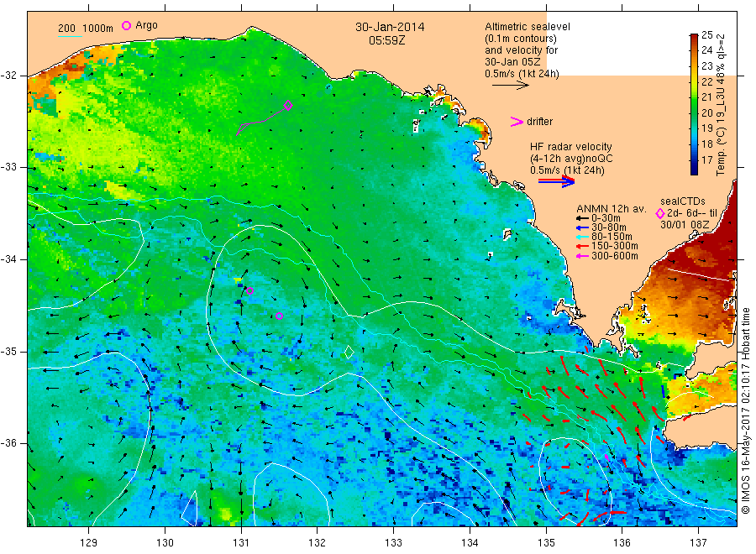This screenshot has height=554, width=756.
Task: Click the color bar value 17
Action: pos(706,159)
